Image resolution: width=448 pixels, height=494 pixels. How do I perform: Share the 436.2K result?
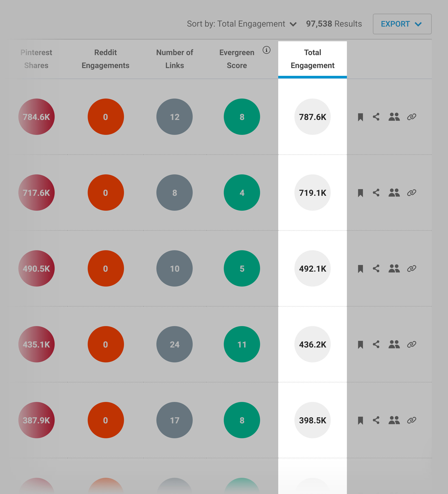click(x=376, y=344)
